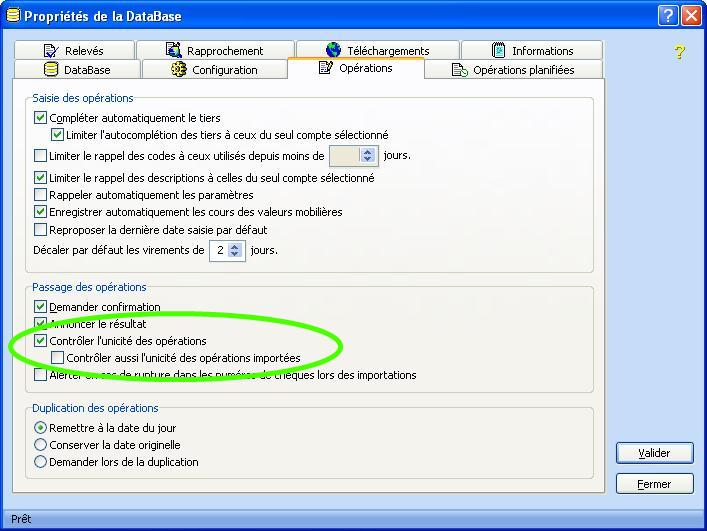707x531 pixels.
Task: Check Contrôler aussi l'unicité des opérations importées
Action: 58,358
